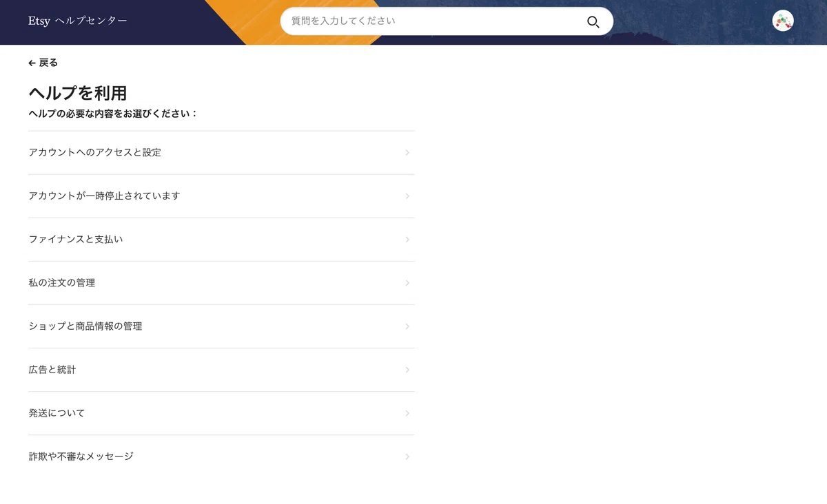Screen dimensions: 827x504
Task: Click the back arrow icon beside 戻る
Action: [x=32, y=63]
